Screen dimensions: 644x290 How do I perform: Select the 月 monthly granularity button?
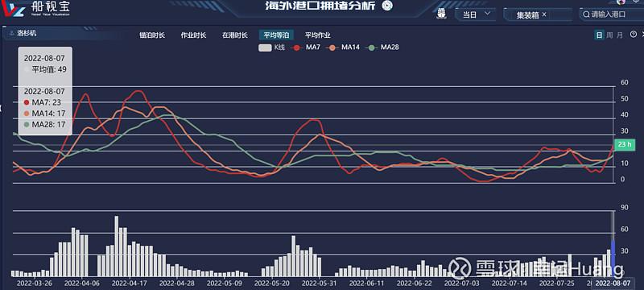coord(620,35)
